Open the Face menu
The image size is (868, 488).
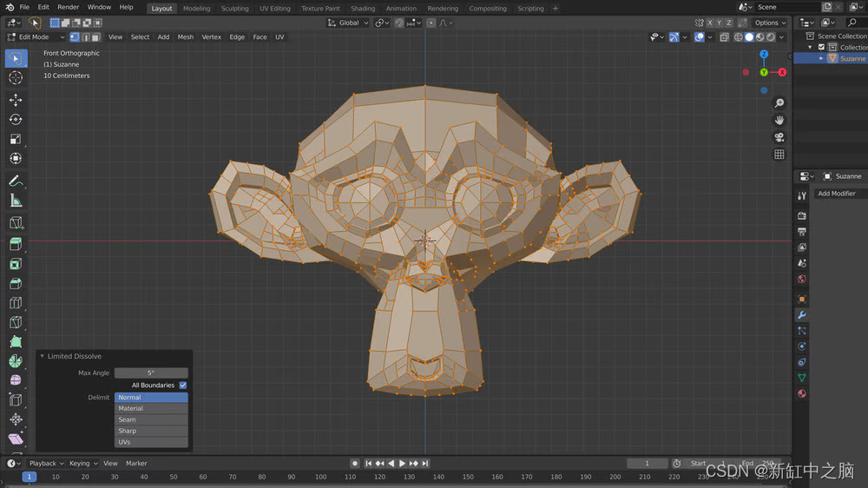pyautogui.click(x=260, y=37)
